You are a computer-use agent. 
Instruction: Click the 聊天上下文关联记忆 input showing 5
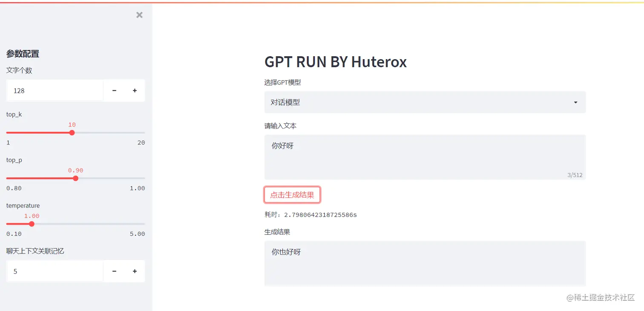[x=55, y=271]
